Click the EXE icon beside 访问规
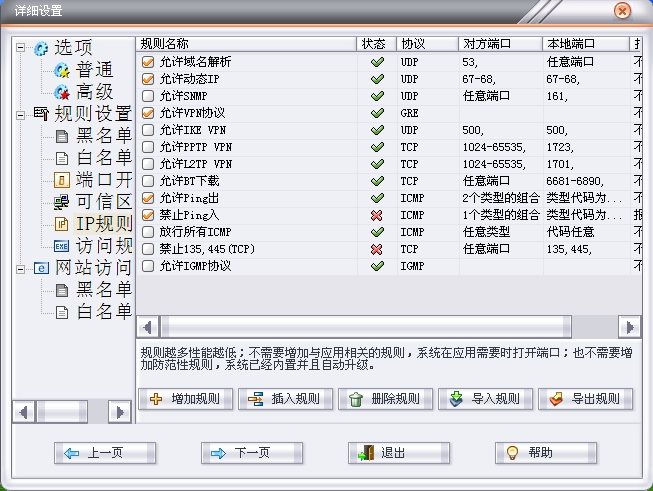Viewport: 653px width, 491px height. pyautogui.click(x=62, y=246)
